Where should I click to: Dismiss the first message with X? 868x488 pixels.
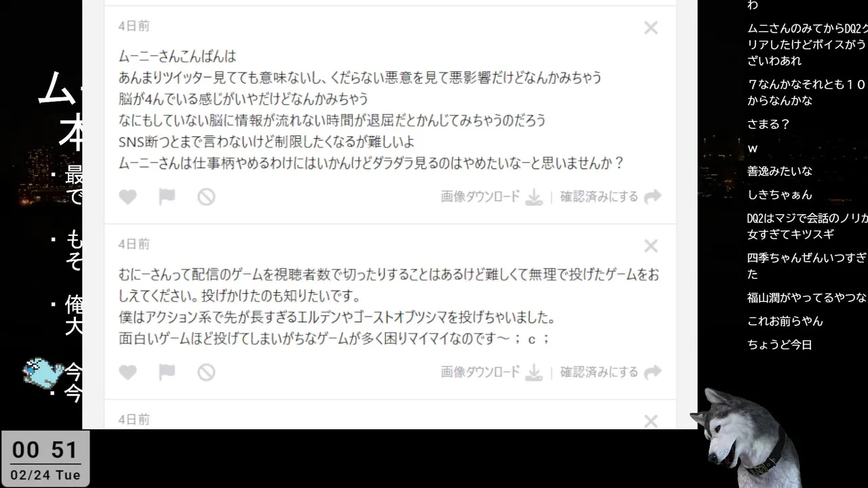(651, 28)
